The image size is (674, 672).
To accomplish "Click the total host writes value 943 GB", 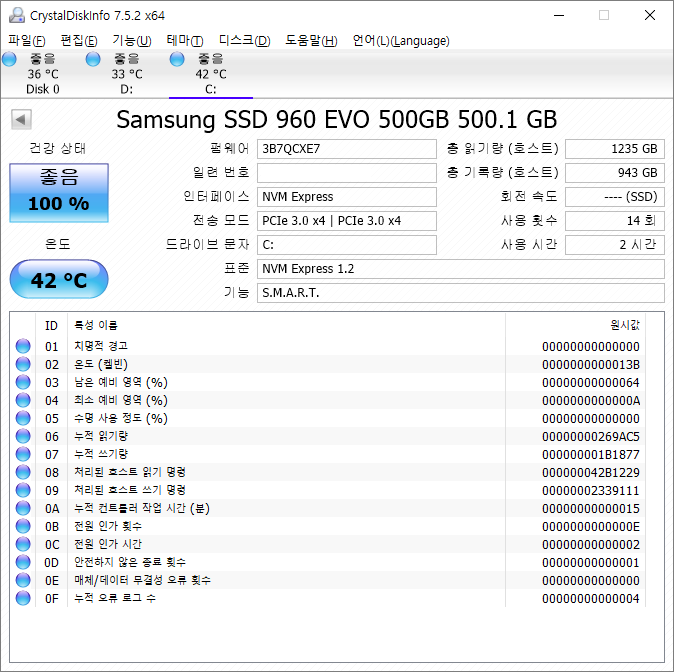I will coord(615,173).
